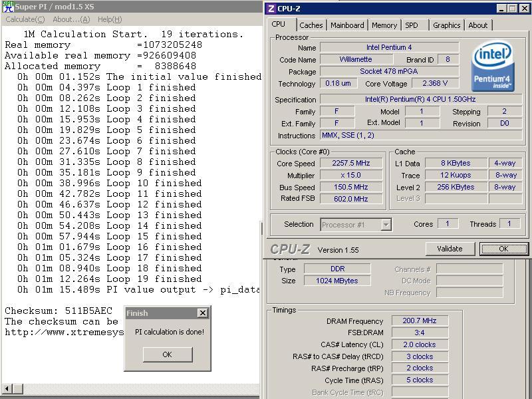The width and height of the screenshot is (532, 399).
Task: Switch to the Memory tab in CPU-Z
Action: (384, 25)
